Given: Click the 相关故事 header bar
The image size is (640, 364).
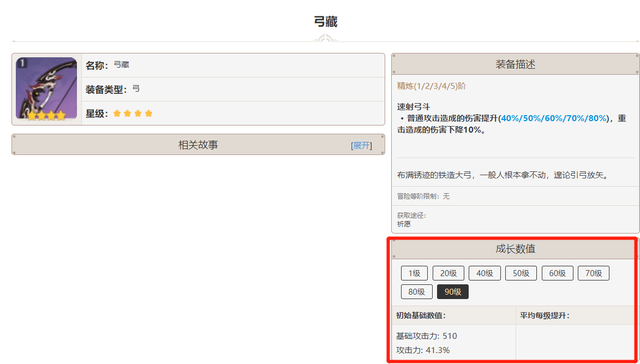Looking at the screenshot, I should 198,144.
